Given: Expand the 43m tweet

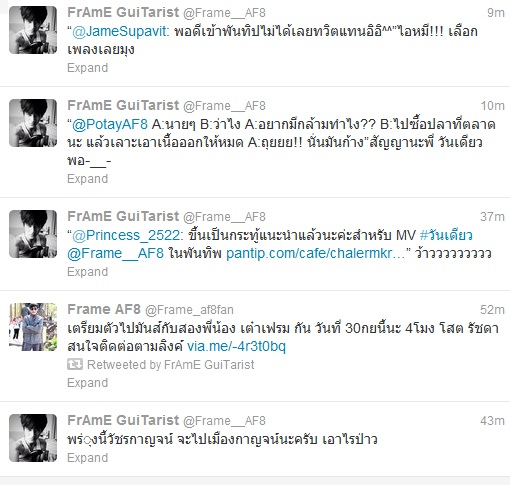Looking at the screenshot, I should [x=88, y=458].
